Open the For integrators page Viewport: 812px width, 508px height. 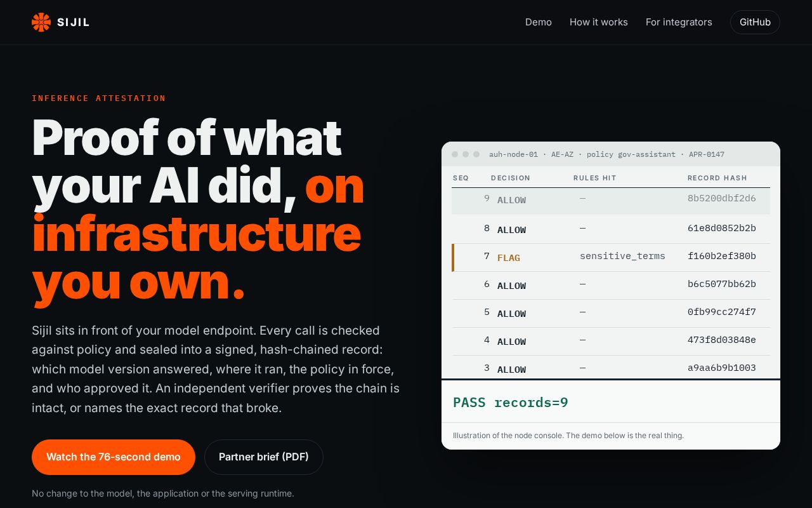pos(679,22)
